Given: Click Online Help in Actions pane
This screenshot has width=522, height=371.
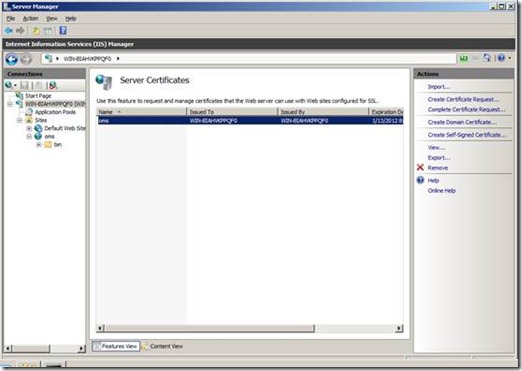Looking at the screenshot, I should click(442, 191).
